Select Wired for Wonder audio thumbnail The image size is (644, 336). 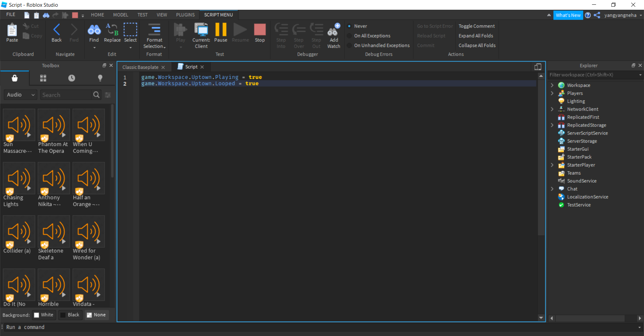pos(89,232)
